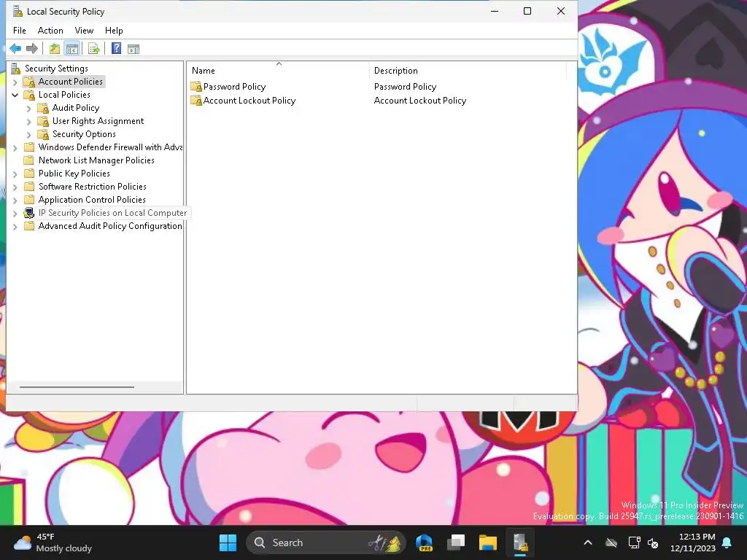Open the Windows Start button
This screenshot has width=747, height=560.
(x=228, y=542)
